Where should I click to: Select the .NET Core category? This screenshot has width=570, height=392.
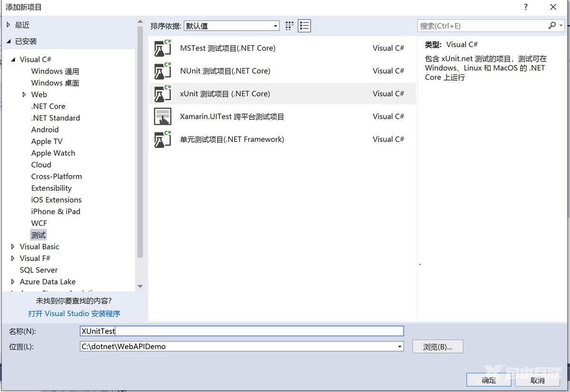[48, 106]
